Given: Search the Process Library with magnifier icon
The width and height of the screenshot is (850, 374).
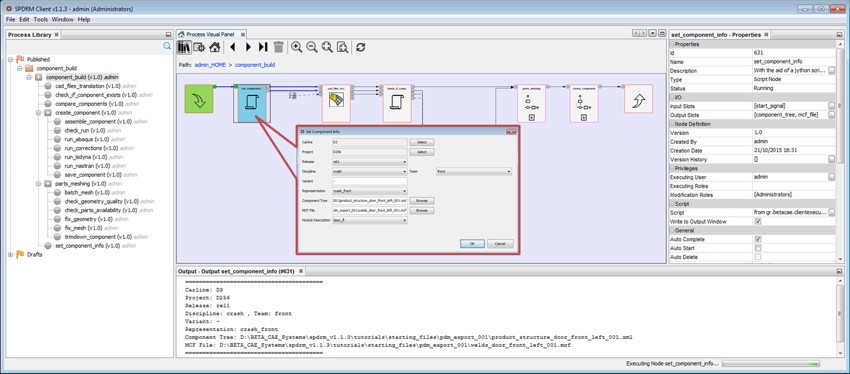Looking at the screenshot, I should point(167,46).
